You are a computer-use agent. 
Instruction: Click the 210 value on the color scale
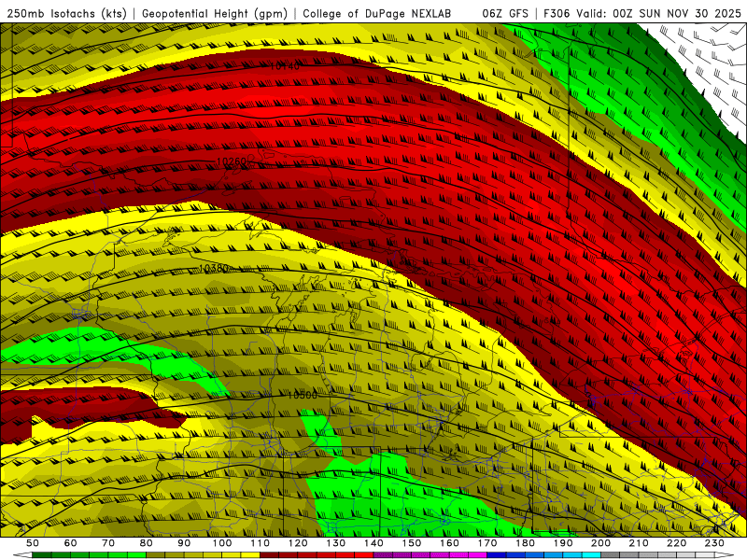click(x=639, y=543)
